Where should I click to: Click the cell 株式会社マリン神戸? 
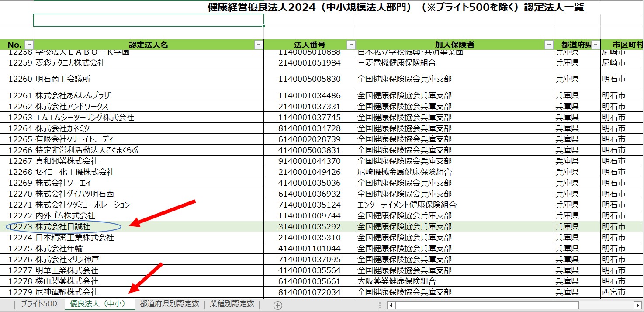149,260
